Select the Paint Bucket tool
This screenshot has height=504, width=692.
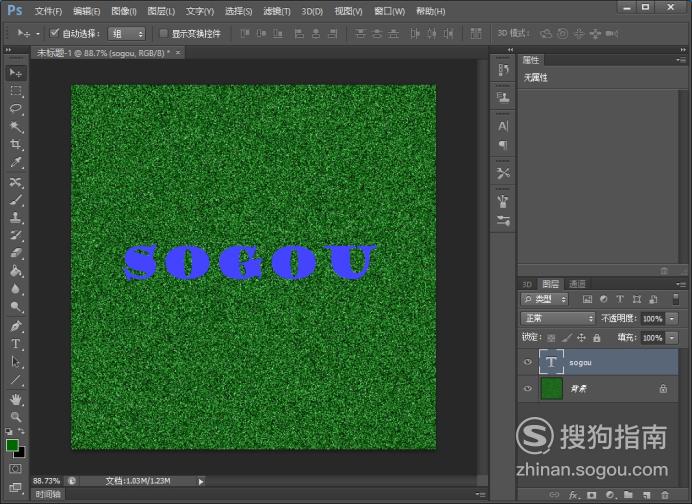(16, 271)
